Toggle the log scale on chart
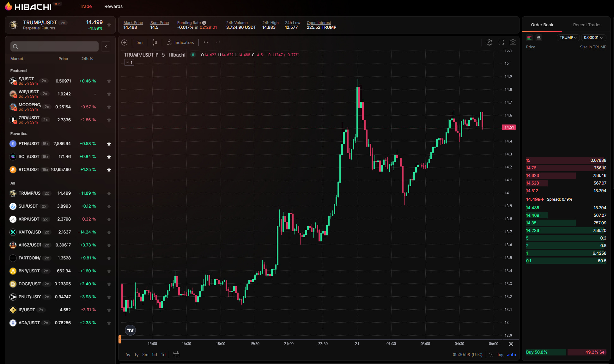Screen dimensions: 614x364 point(500,355)
